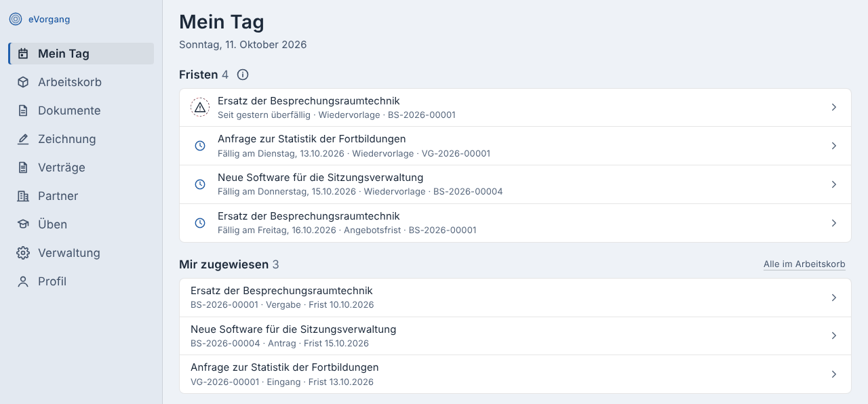
Task: Open chevron of Angebotsfrist deadline row
Action: click(834, 223)
